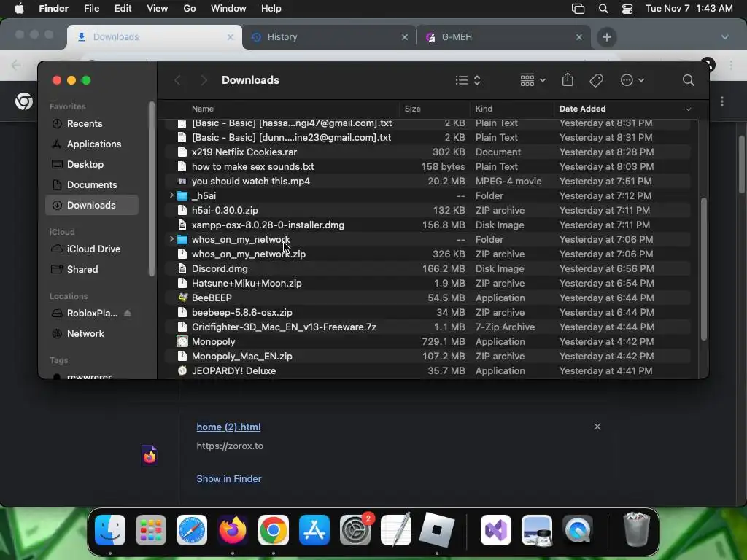
Task: Select Monopoly_Mac_EN.zip file
Action: pyautogui.click(x=427, y=356)
